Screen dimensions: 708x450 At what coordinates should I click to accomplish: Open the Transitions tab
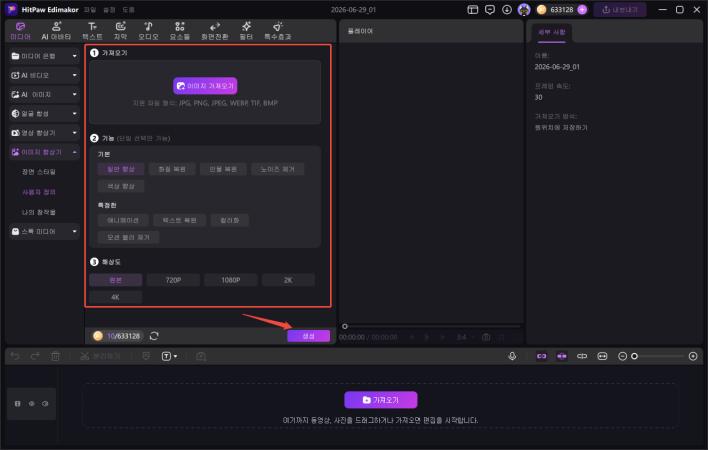214,31
